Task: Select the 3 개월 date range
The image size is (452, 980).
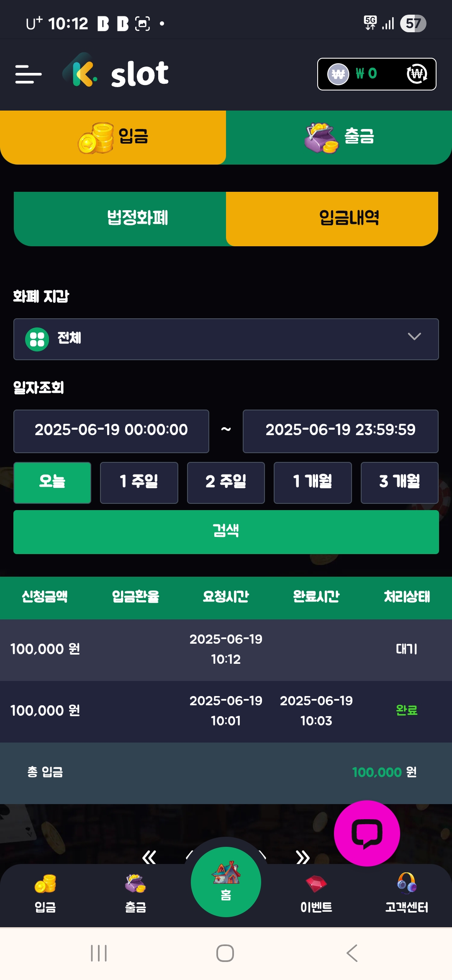Action: click(x=399, y=482)
